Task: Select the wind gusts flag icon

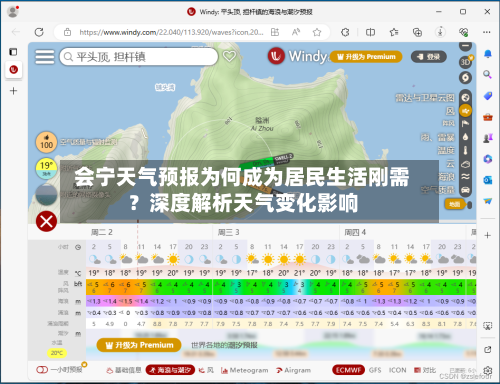Action: point(465,124)
